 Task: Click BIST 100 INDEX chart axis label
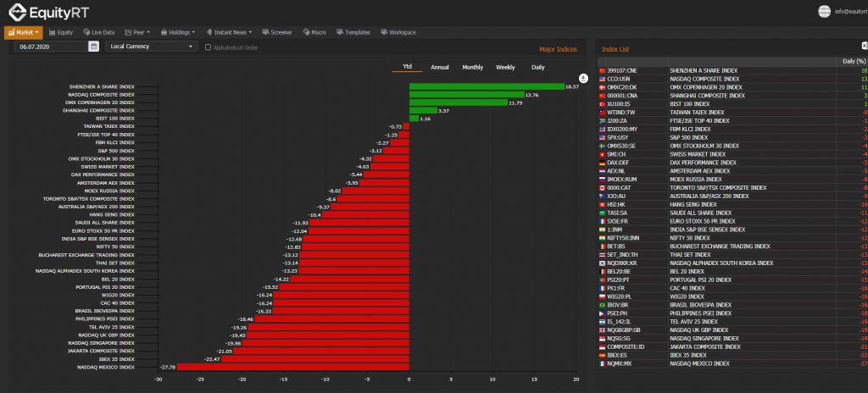click(x=114, y=119)
